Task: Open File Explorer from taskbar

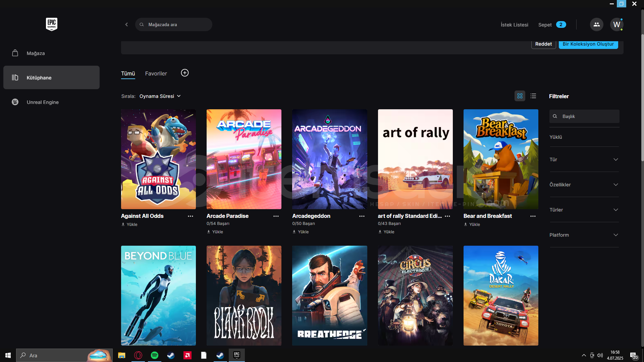Action: point(121,355)
